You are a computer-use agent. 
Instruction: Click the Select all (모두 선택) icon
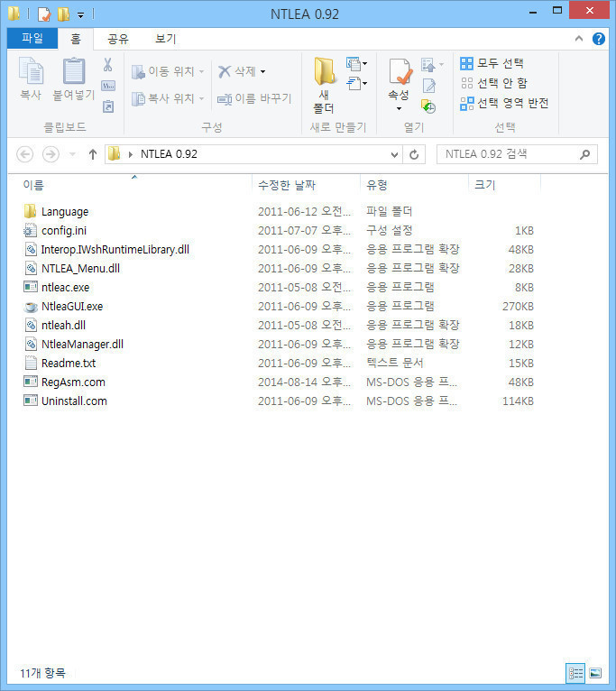coord(466,63)
